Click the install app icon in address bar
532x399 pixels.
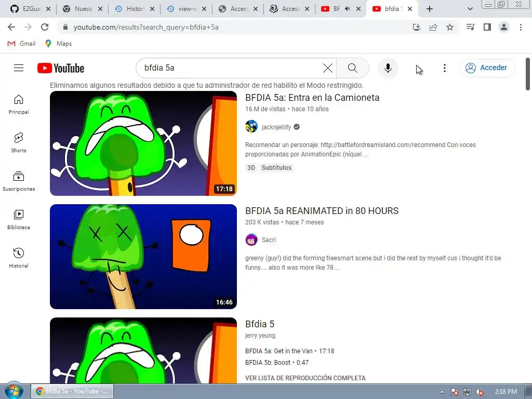coord(417,27)
